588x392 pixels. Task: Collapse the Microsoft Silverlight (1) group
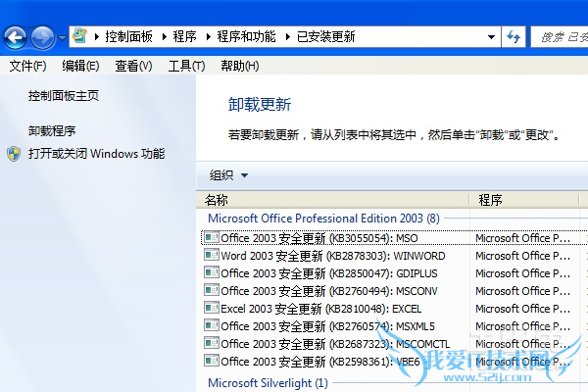(268, 383)
